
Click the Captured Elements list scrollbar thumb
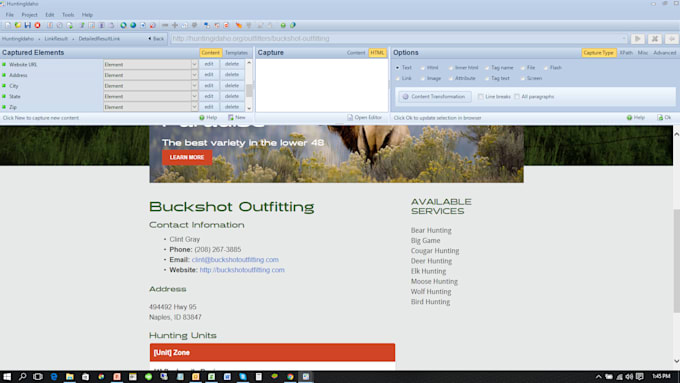pyautogui.click(x=249, y=91)
